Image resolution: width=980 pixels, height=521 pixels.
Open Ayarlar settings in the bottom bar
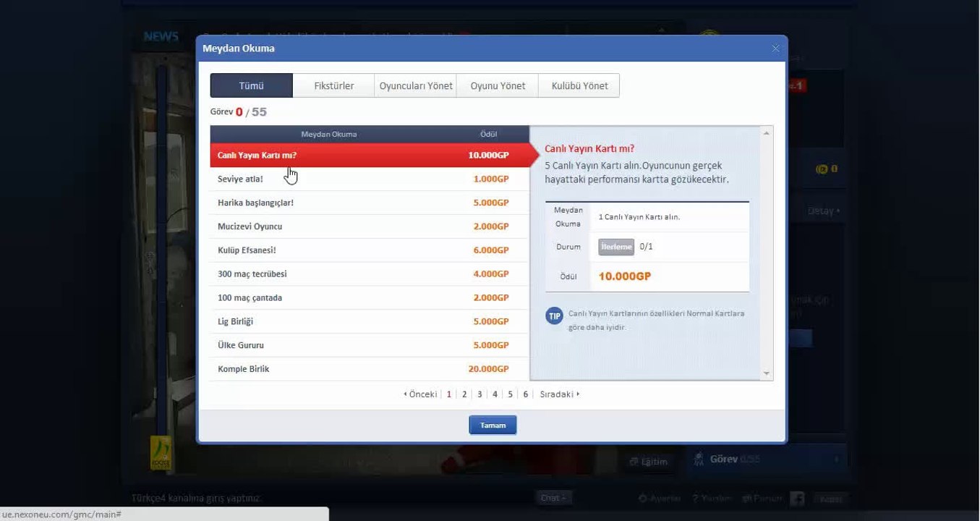[x=660, y=499]
